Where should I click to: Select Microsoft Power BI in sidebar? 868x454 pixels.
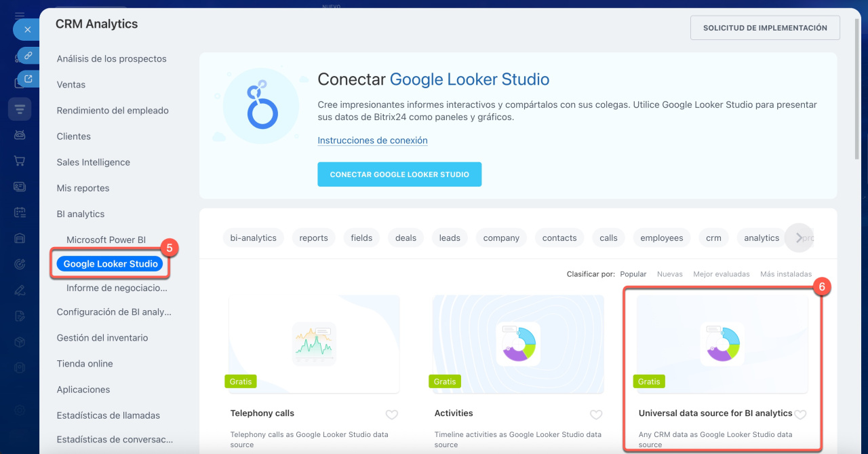106,240
